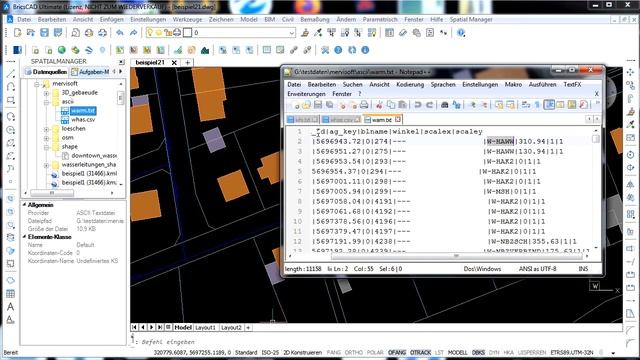Click the data sources tree horizontal scrollbar
This screenshot has width=640, height=360.
52,193
